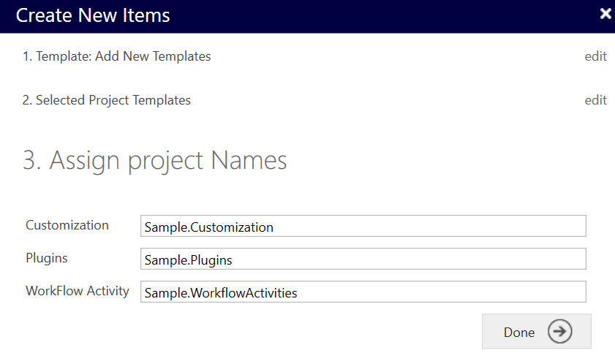Click edit for Selected Project Templates
Screen dimensions: 615x364
595,100
